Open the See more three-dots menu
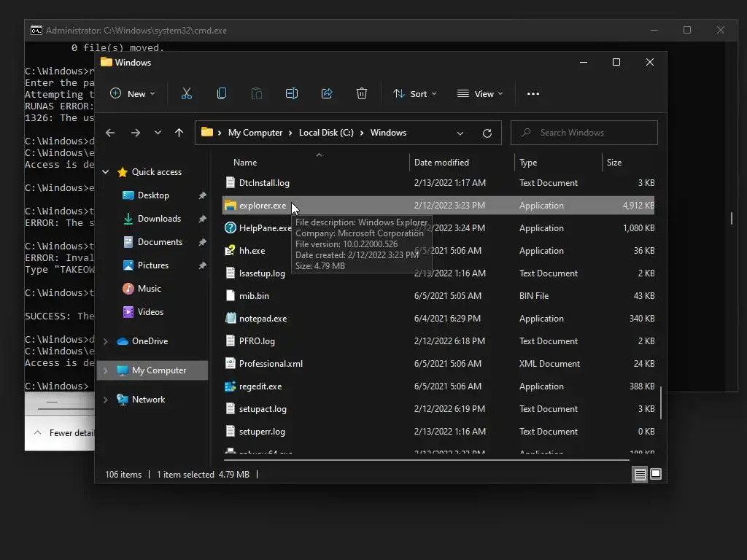 (x=533, y=94)
